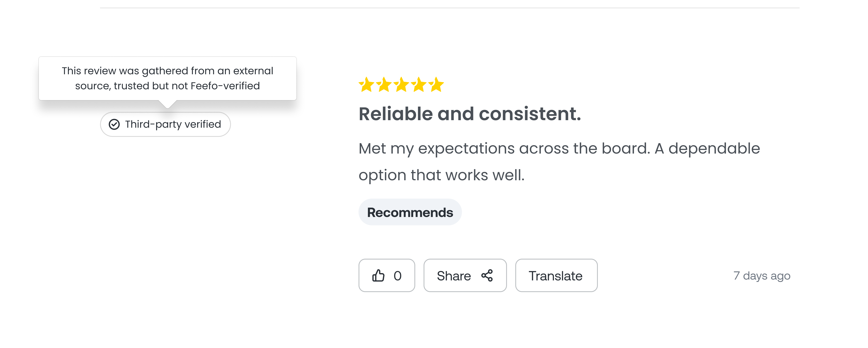The image size is (868, 348).
Task: Click the "7 days ago" timestamp
Action: (761, 275)
